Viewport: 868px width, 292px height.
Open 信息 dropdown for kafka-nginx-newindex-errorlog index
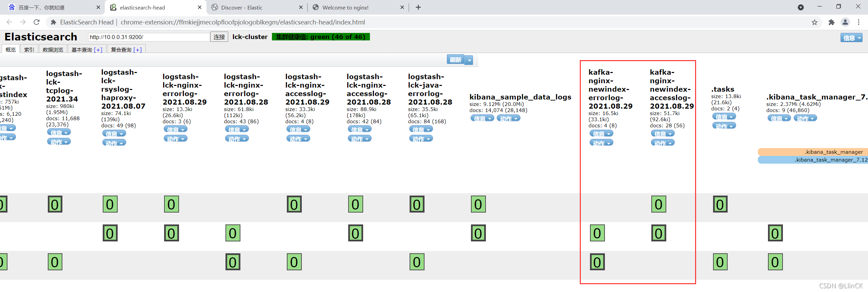pos(601,133)
